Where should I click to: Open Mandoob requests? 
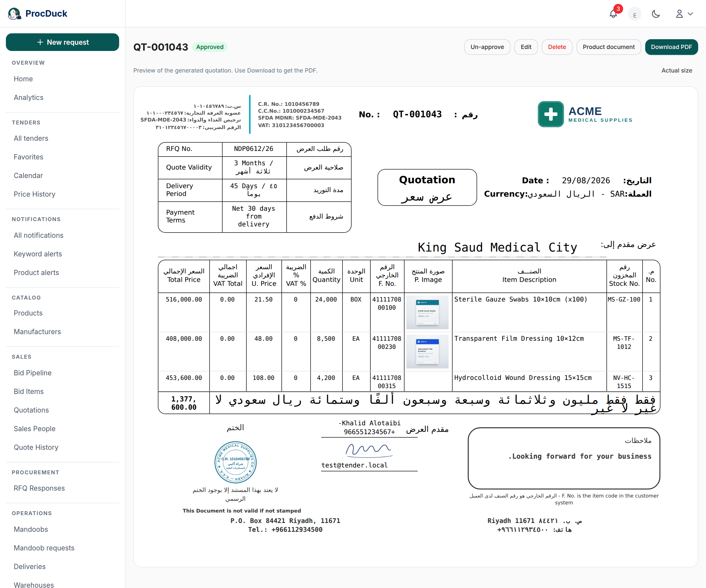(x=44, y=548)
